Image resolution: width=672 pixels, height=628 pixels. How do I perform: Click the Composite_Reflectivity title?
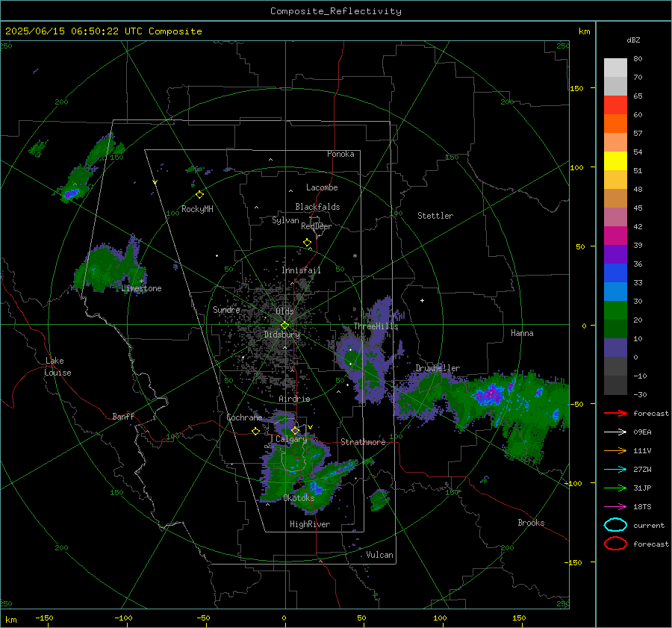coord(336,11)
